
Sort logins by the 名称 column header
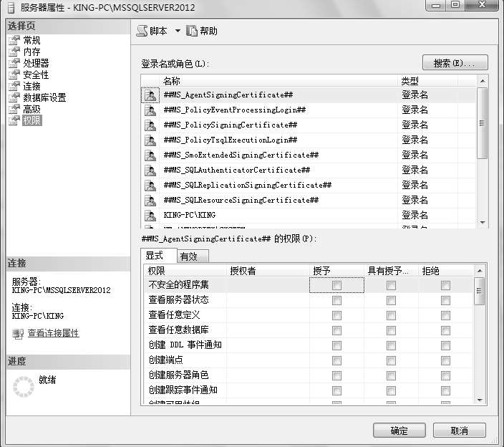278,81
